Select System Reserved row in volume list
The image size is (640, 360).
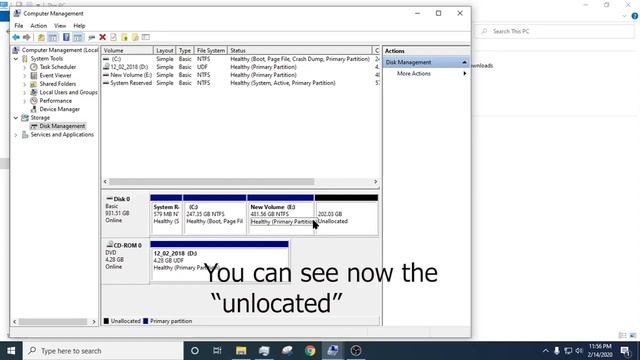[240, 83]
